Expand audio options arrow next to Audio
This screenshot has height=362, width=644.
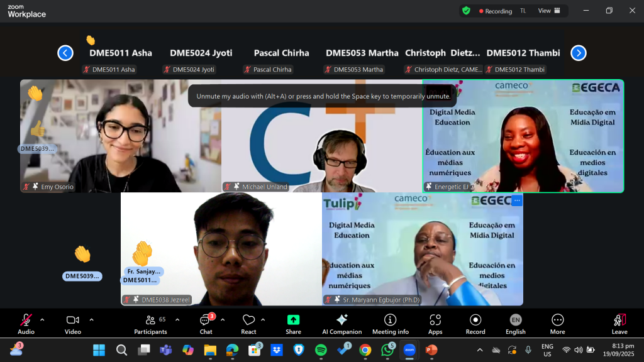coord(42,320)
